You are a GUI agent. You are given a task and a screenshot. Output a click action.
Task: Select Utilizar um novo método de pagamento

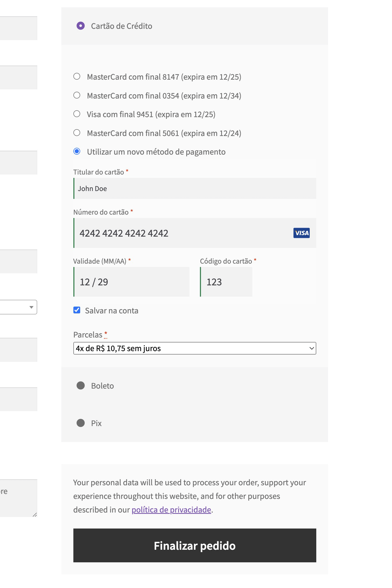77,151
